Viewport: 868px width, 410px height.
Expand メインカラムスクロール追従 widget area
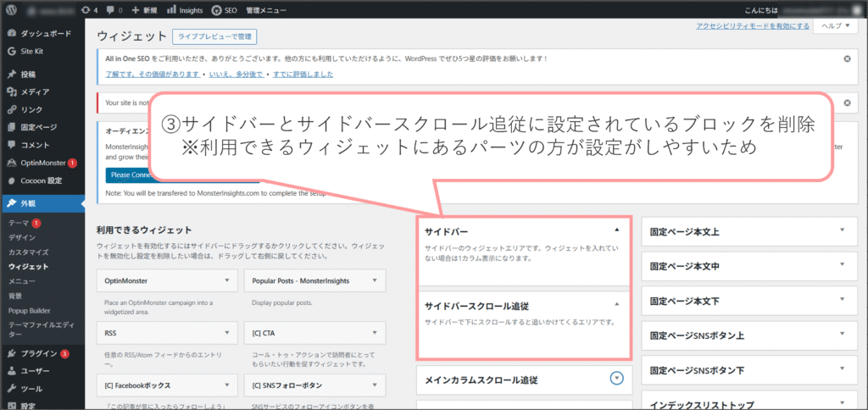click(x=616, y=379)
